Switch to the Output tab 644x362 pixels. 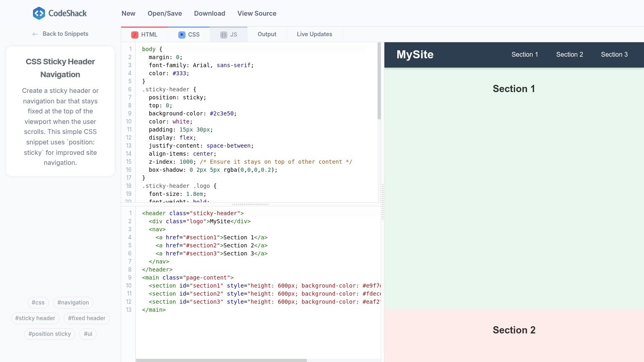(x=267, y=35)
